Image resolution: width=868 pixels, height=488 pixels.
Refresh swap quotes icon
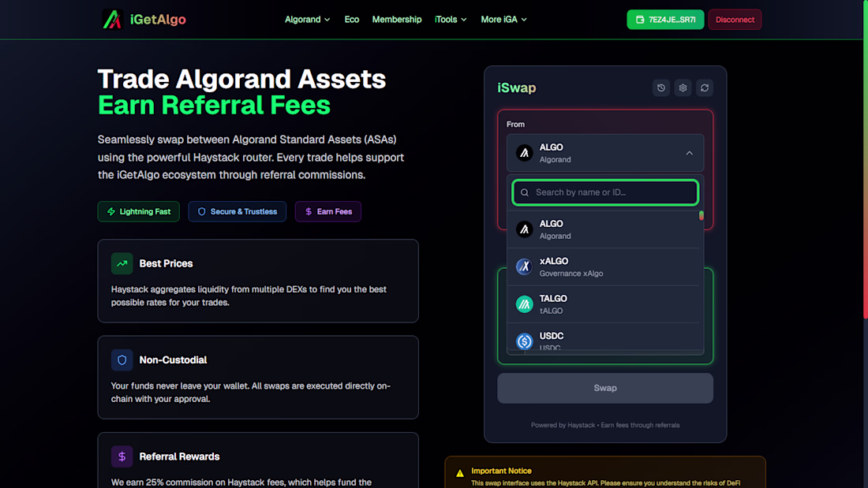tap(704, 88)
